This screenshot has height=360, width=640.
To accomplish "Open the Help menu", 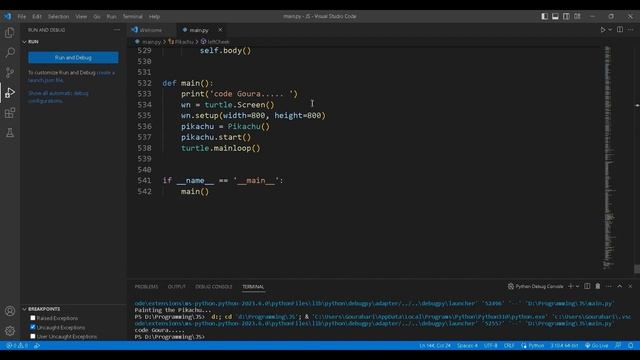I will (x=154, y=16).
